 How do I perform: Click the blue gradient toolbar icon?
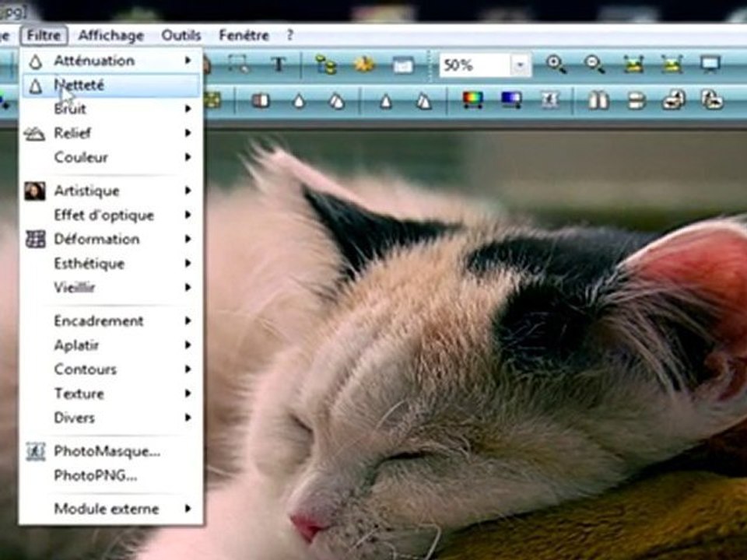tap(511, 100)
